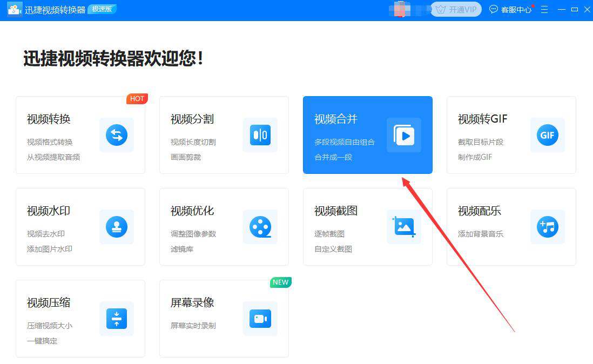Open the hamburger menu in title bar
The height and width of the screenshot is (364, 593).
[544, 9]
